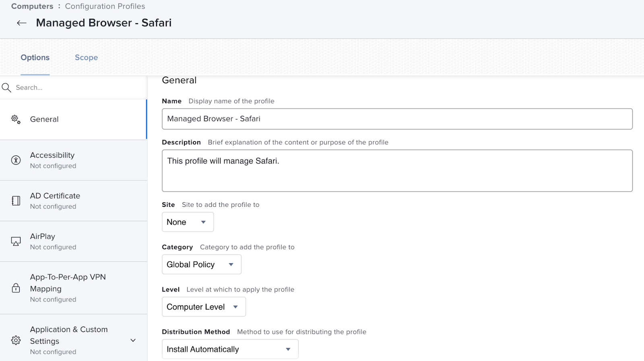This screenshot has width=644, height=361.
Task: Click the Computers breadcrumb link
Action: [x=32, y=6]
